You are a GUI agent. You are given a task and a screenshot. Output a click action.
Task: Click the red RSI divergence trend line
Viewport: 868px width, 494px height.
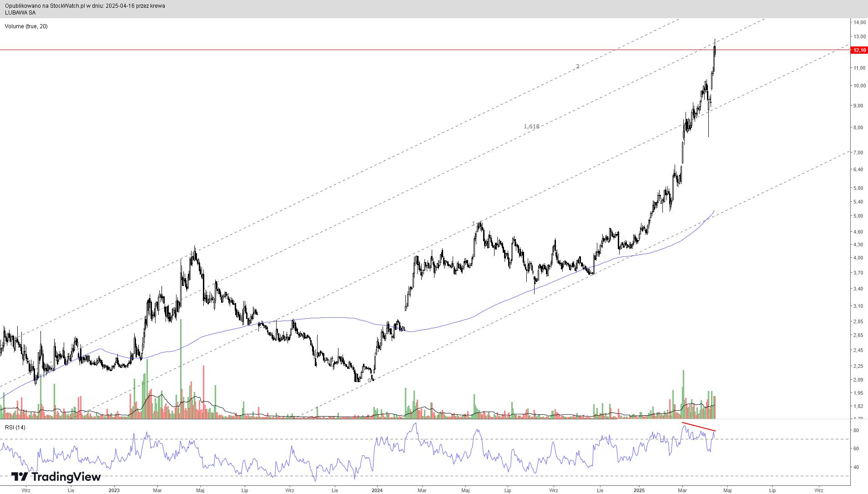coord(699,427)
